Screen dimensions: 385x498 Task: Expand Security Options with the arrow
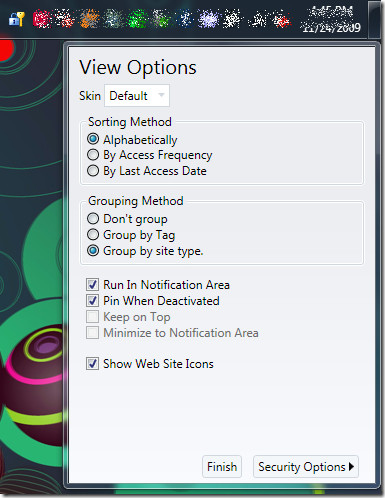(306, 467)
